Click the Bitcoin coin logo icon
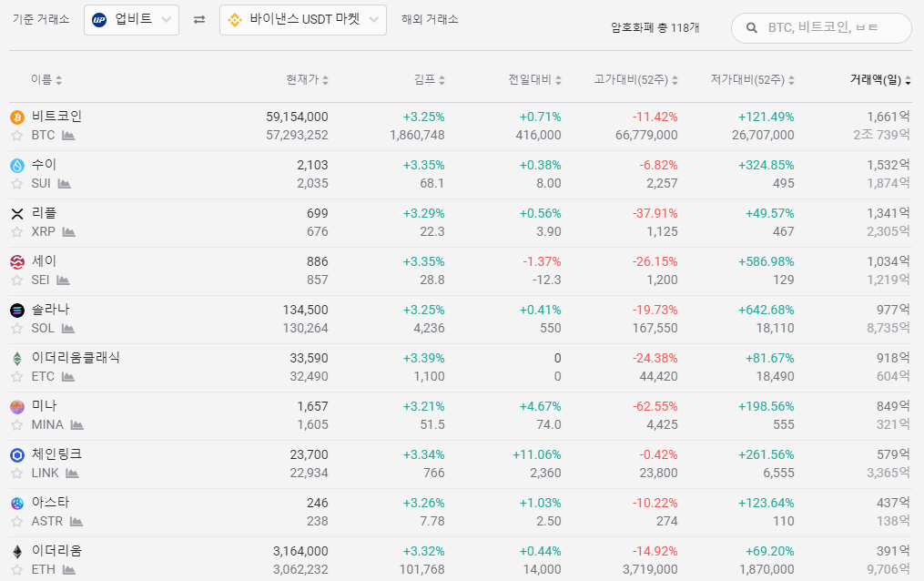The width and height of the screenshot is (924, 581). 16,117
